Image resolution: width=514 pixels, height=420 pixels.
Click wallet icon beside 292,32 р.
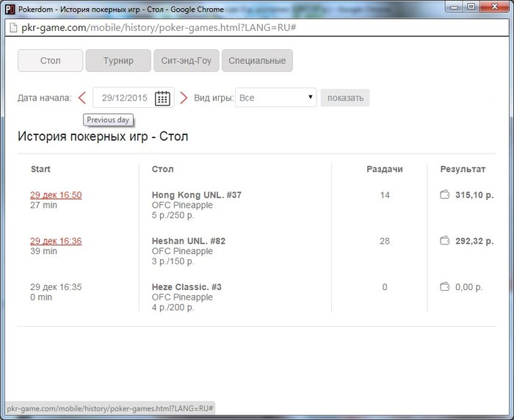pos(444,241)
